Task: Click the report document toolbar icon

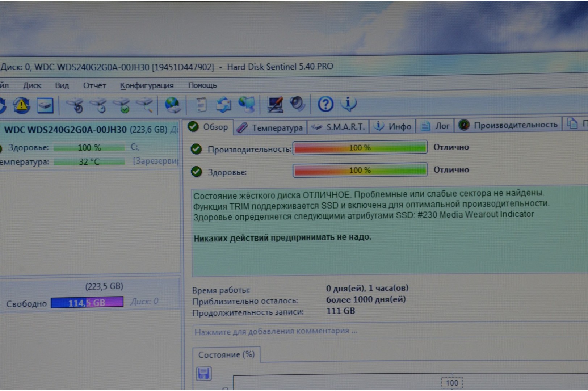Action: 200,105
